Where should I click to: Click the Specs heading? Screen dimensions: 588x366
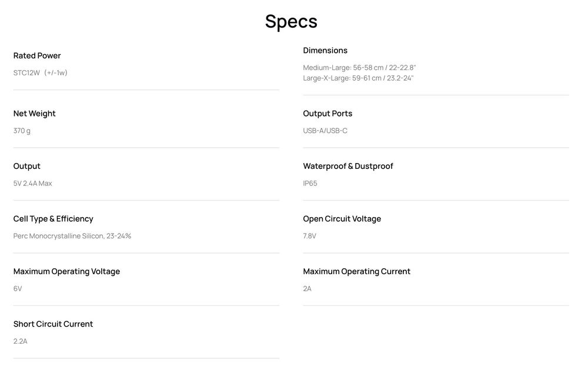[x=291, y=21]
